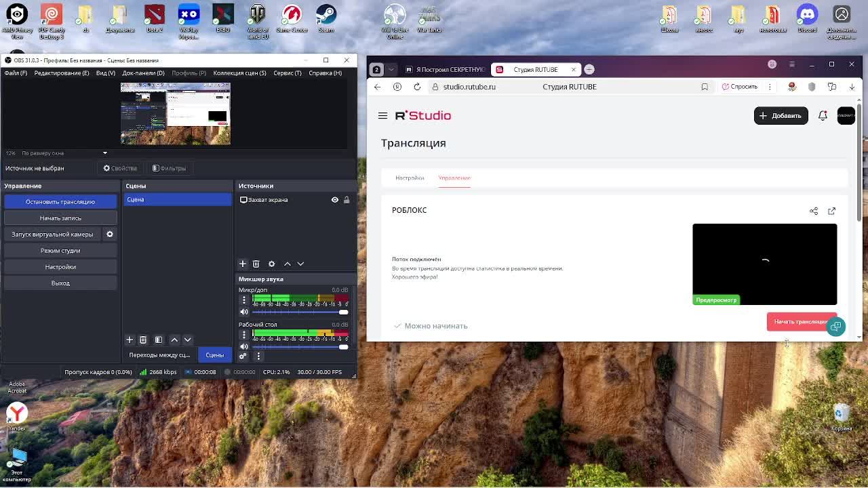868x488 pixels.
Task: Add a new source in OBS Sources panel
Action: pos(243,264)
